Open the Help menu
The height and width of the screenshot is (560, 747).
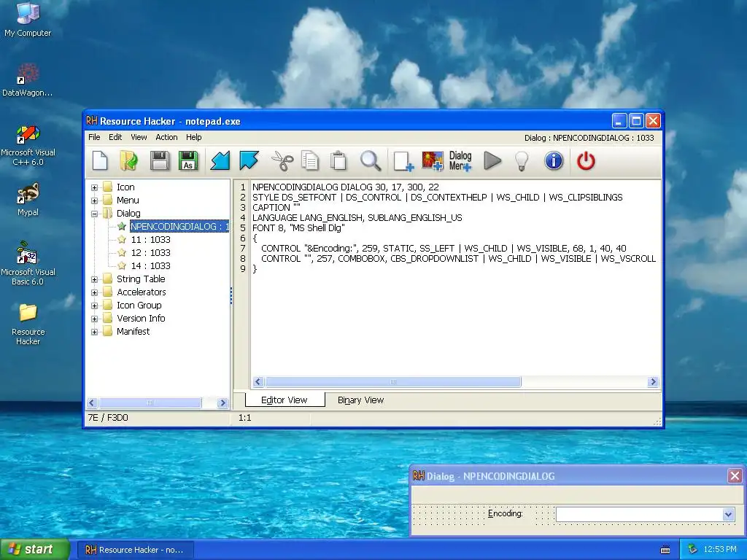[x=193, y=137]
